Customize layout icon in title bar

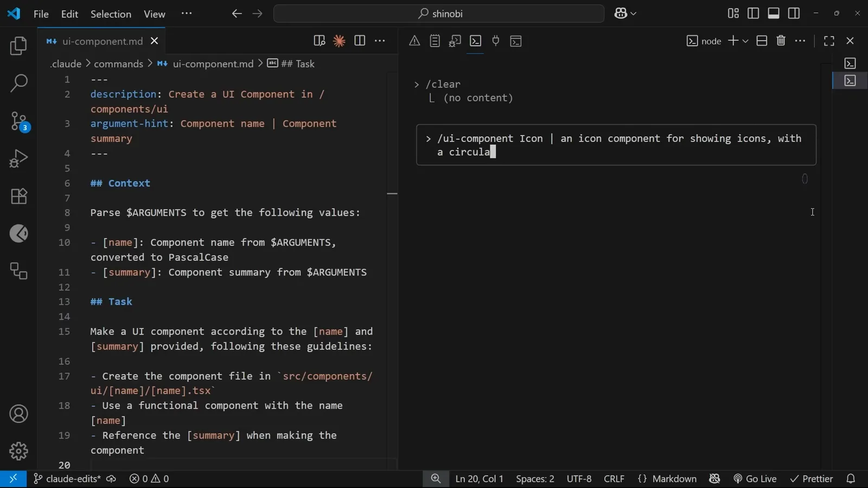pos(733,14)
